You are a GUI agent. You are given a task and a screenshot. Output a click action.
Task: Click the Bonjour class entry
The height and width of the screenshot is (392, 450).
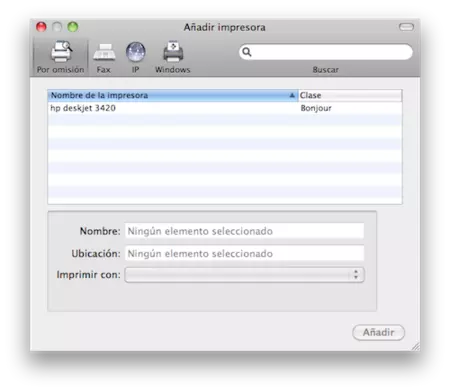point(316,108)
